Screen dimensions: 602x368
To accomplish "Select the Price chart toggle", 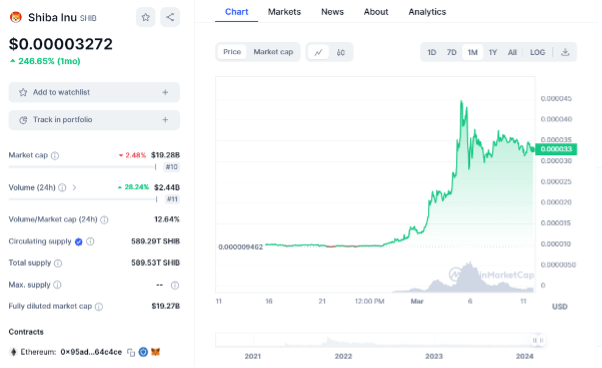I will coord(232,52).
